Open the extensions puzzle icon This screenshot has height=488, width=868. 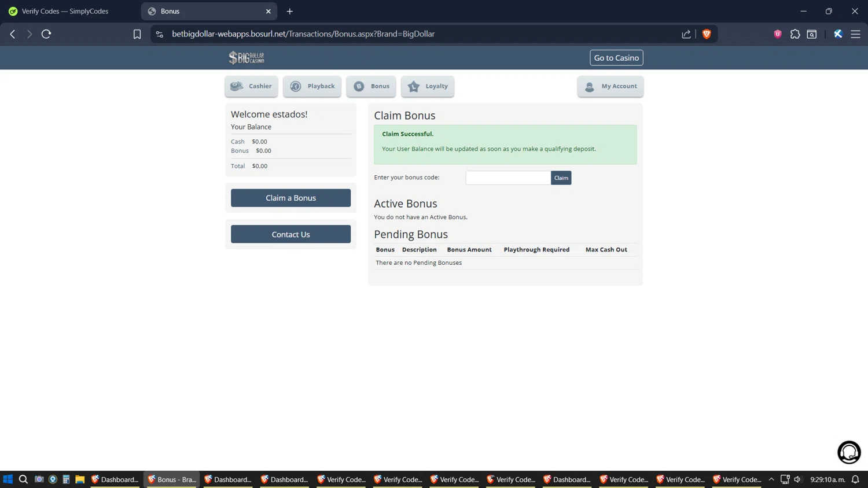(795, 34)
